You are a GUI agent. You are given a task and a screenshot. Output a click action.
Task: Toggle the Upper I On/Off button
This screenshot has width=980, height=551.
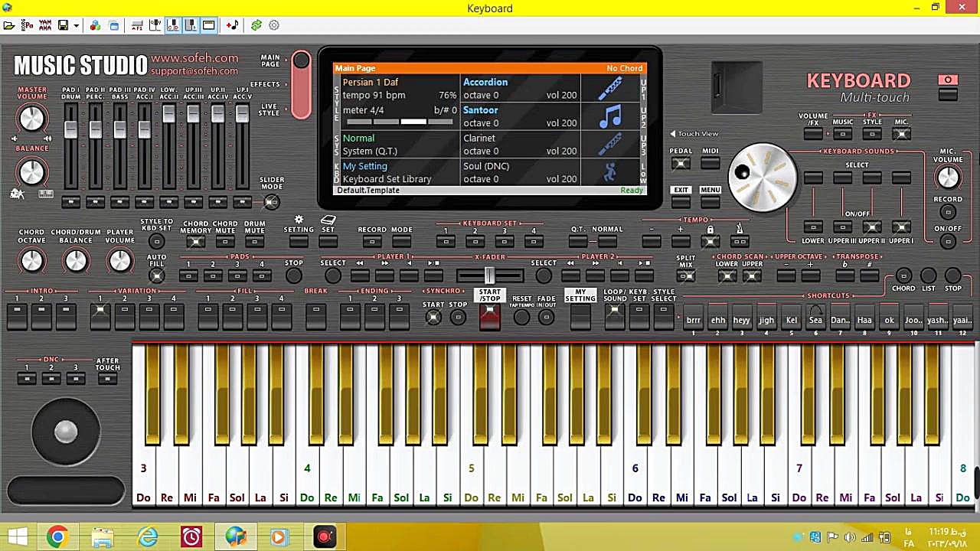901,227
